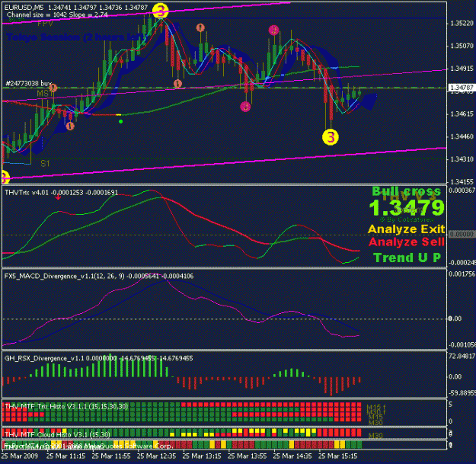Click the small bright green dot below the candles
The height and width of the screenshot is (464, 476).
pyautogui.click(x=121, y=122)
